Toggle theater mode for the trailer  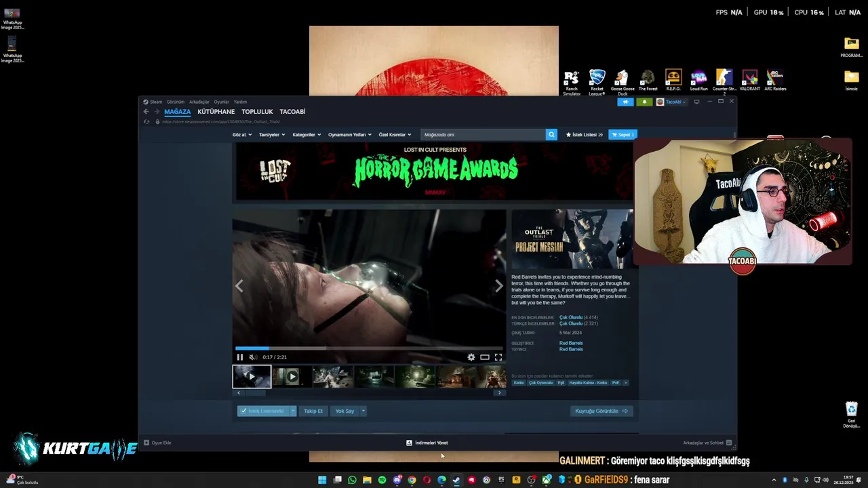(484, 357)
